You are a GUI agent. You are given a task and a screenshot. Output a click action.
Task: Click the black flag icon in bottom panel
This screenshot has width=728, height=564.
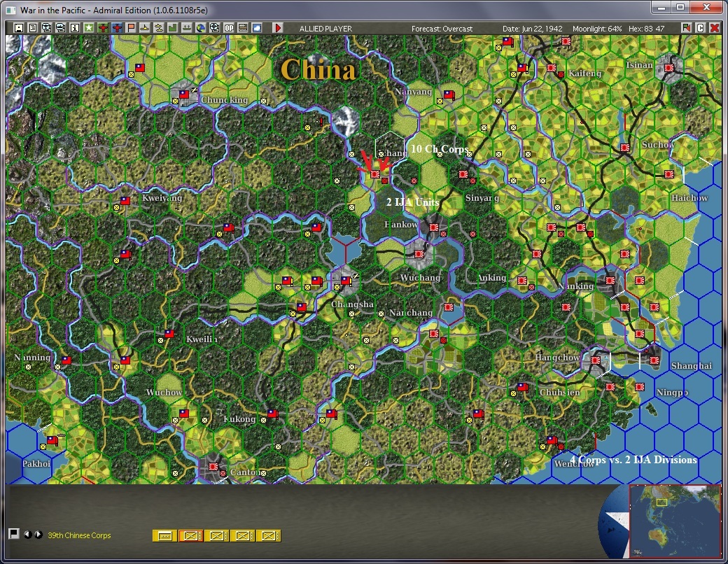[14, 534]
